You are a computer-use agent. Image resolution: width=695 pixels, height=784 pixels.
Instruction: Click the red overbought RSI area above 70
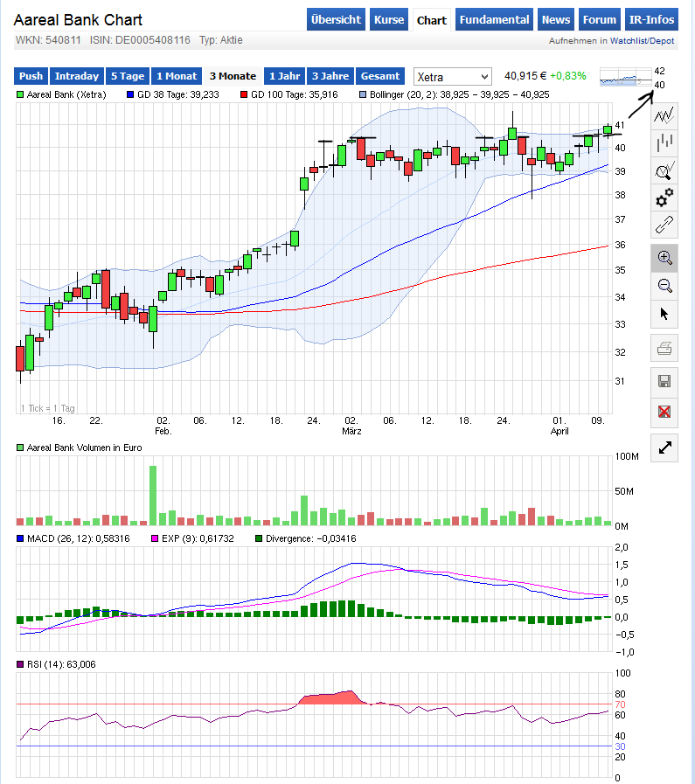click(x=332, y=698)
